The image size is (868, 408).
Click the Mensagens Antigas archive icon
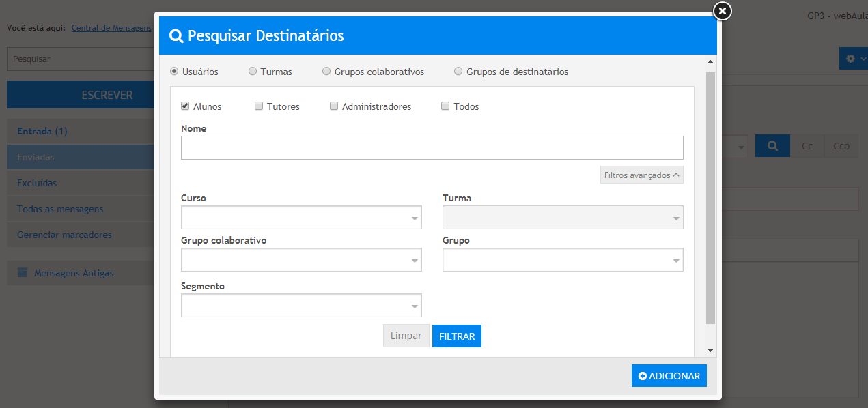tap(23, 273)
